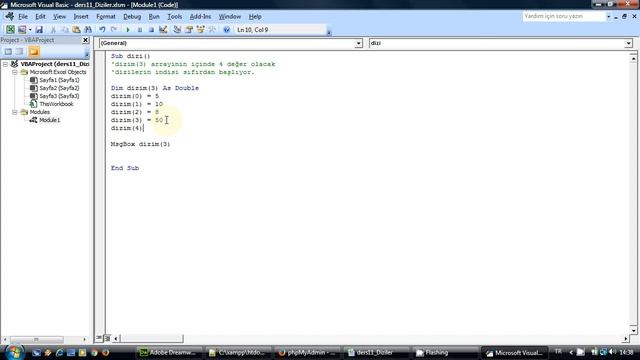Viewport: 640px width, 360px height.
Task: Open the Properties Window icon
Action: coord(189,29)
